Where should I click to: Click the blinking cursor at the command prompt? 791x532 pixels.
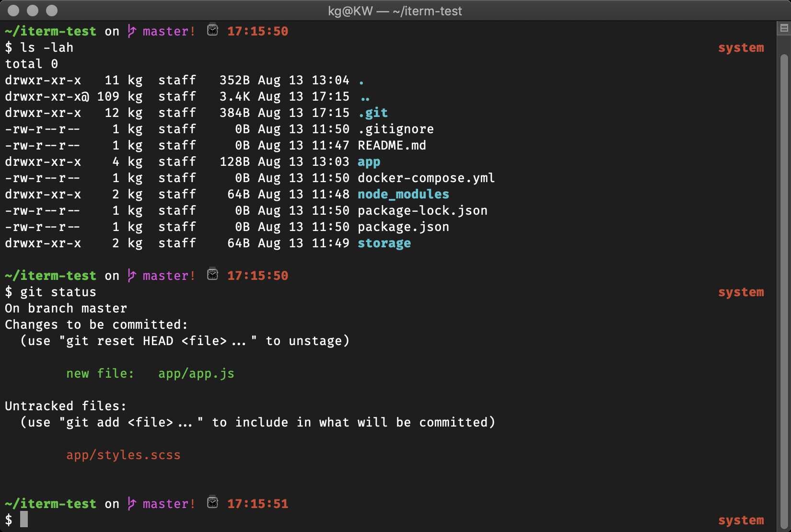pos(24,520)
